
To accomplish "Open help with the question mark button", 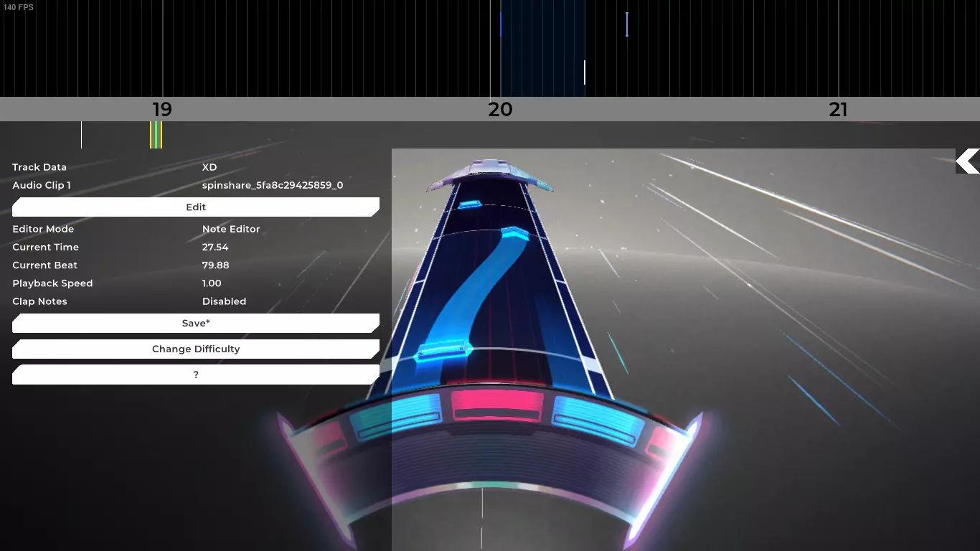I will click(196, 375).
